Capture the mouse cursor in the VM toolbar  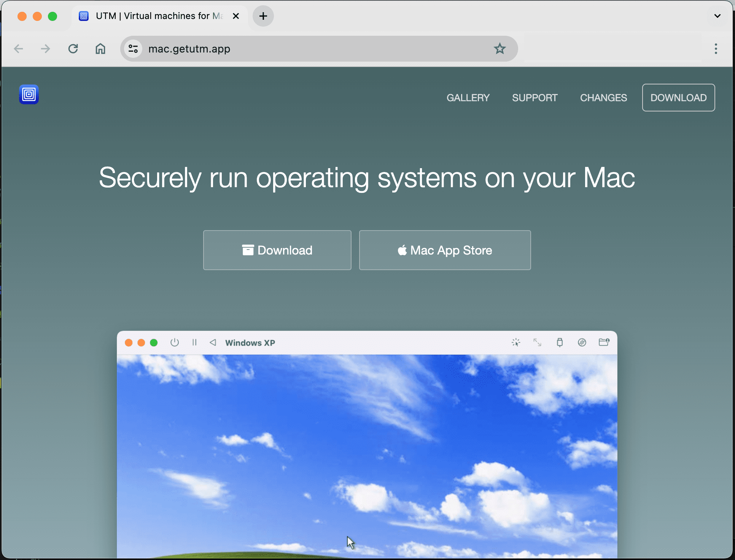tap(516, 342)
